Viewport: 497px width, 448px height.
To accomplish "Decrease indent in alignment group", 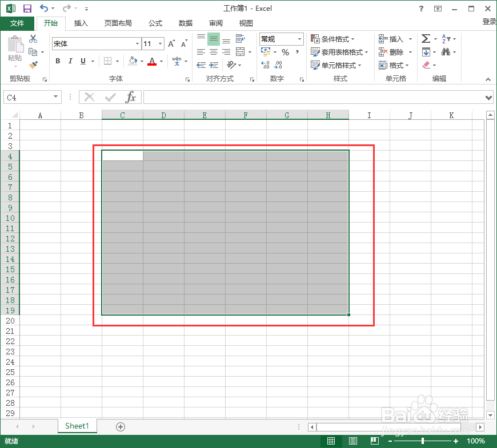I will click(201, 65).
